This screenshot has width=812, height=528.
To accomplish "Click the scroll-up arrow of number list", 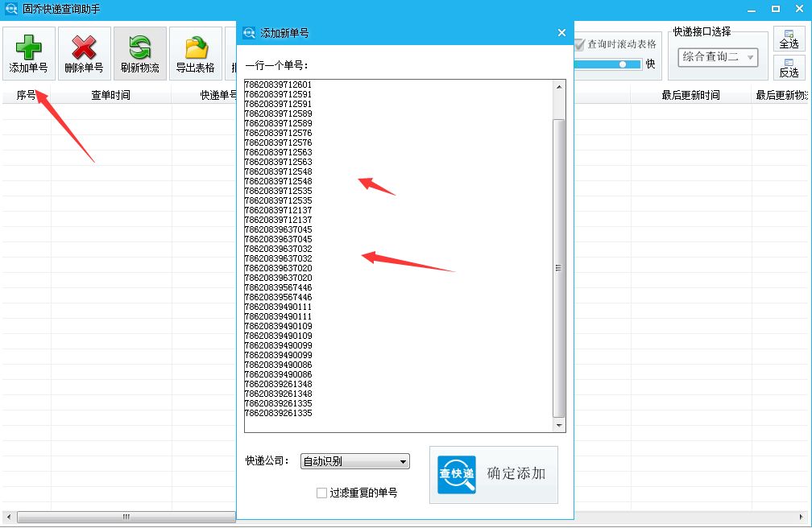I will point(559,87).
